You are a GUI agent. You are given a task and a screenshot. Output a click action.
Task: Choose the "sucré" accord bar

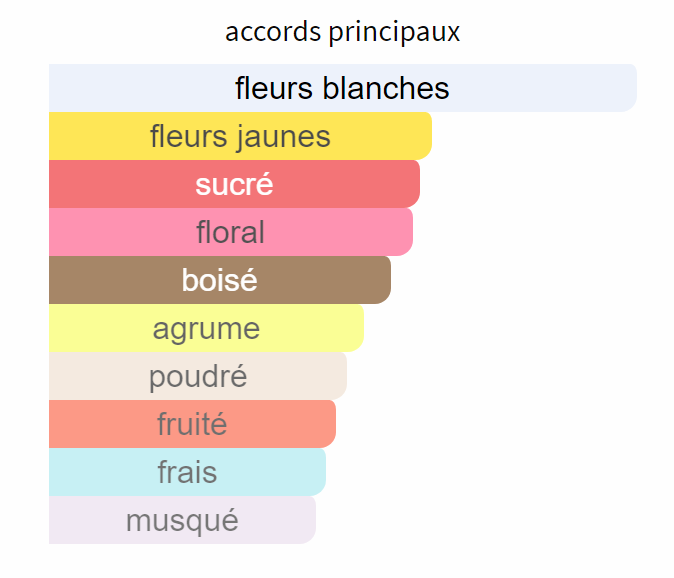[234, 184]
